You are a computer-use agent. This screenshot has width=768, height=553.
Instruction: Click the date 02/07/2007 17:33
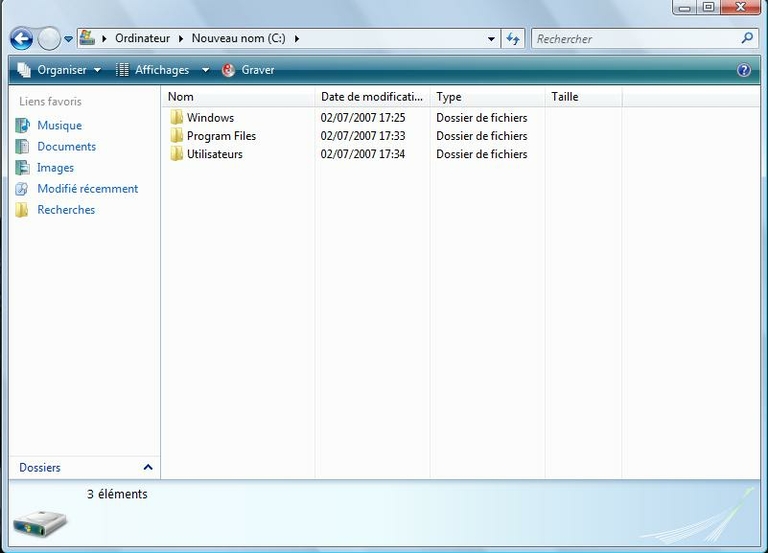(363, 136)
